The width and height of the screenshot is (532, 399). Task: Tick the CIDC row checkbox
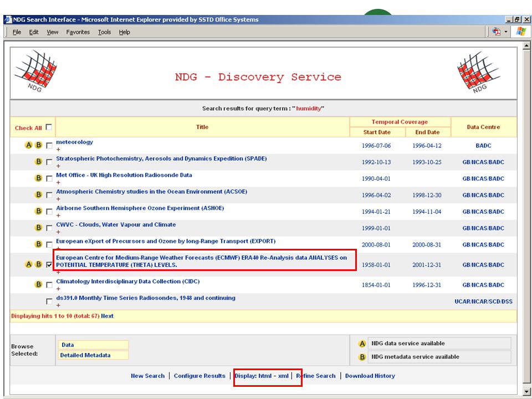coord(49,285)
